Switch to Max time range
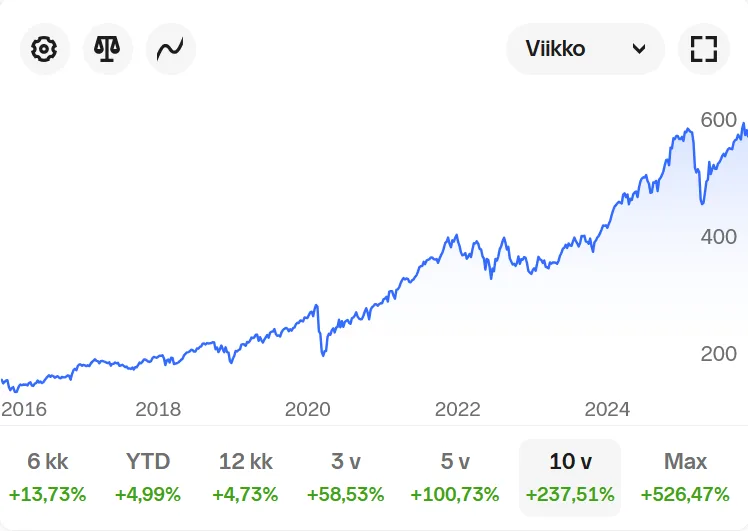This screenshot has height=531, width=748. click(x=685, y=461)
